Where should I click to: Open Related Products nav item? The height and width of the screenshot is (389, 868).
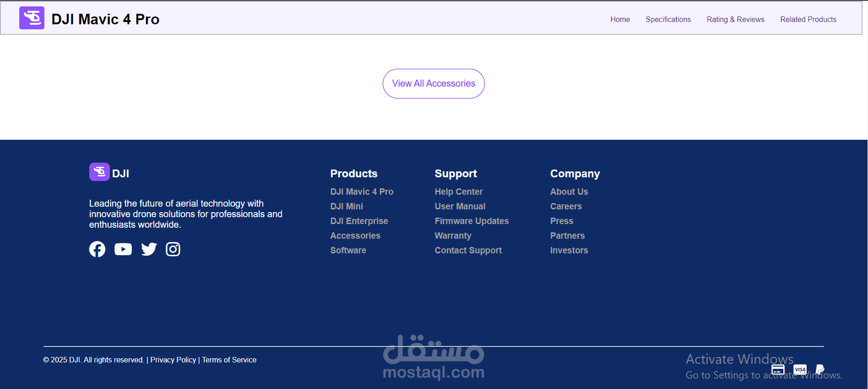coord(808,19)
